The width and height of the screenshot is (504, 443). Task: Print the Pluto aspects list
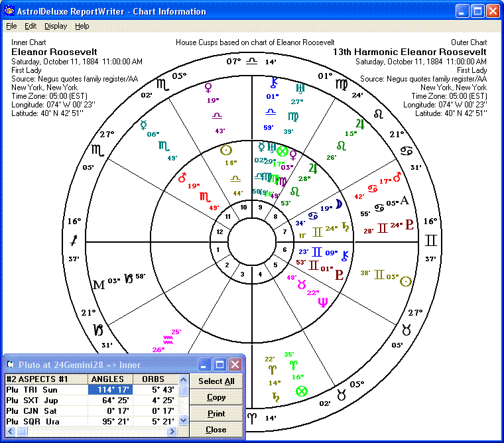coord(216,413)
